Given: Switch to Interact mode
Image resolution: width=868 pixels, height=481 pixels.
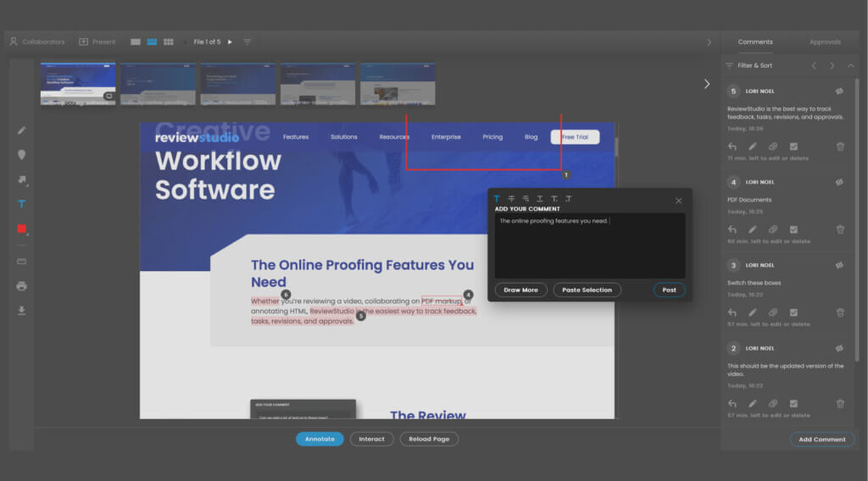Looking at the screenshot, I should click(371, 439).
